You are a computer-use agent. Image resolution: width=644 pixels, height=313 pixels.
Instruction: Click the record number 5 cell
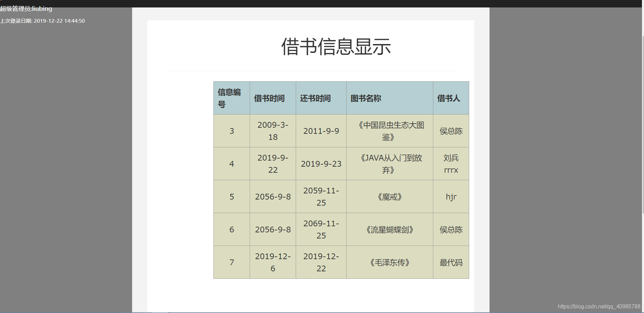(x=232, y=196)
